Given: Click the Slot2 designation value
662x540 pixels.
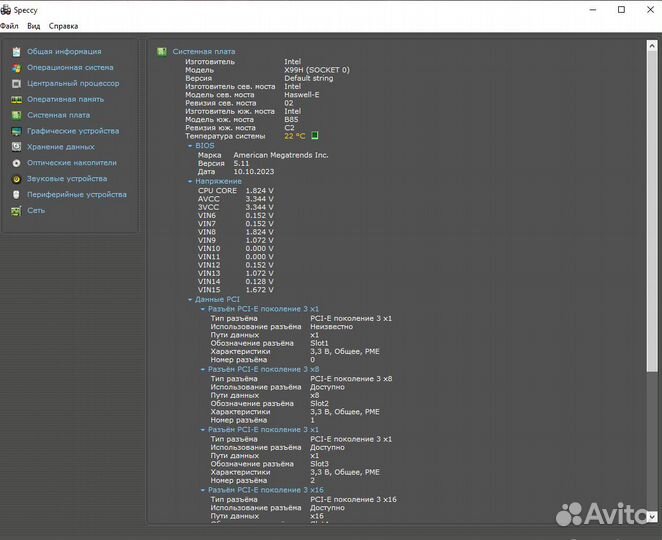Looking at the screenshot, I should 319,404.
